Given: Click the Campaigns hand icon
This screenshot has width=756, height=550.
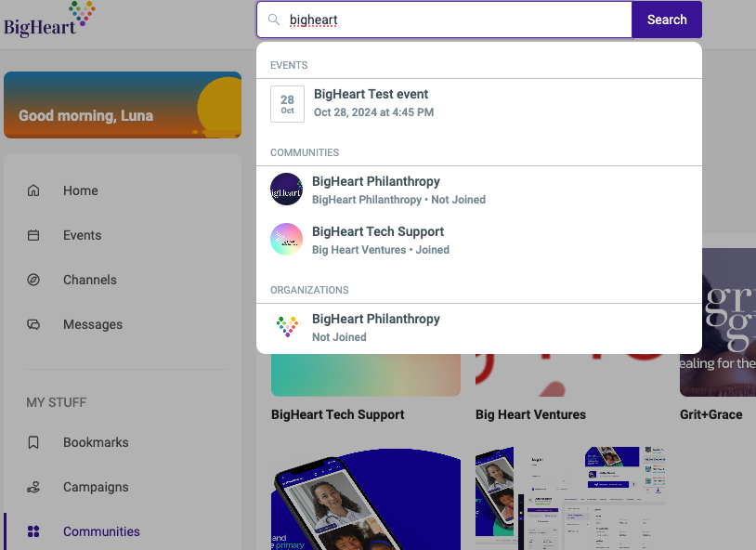Looking at the screenshot, I should click(33, 487).
